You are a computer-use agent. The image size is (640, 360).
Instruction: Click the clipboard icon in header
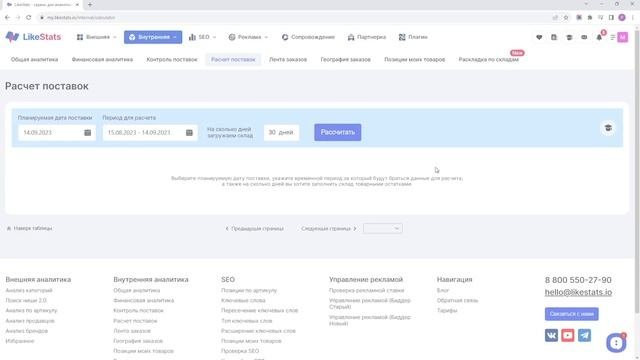pyautogui.click(x=554, y=37)
